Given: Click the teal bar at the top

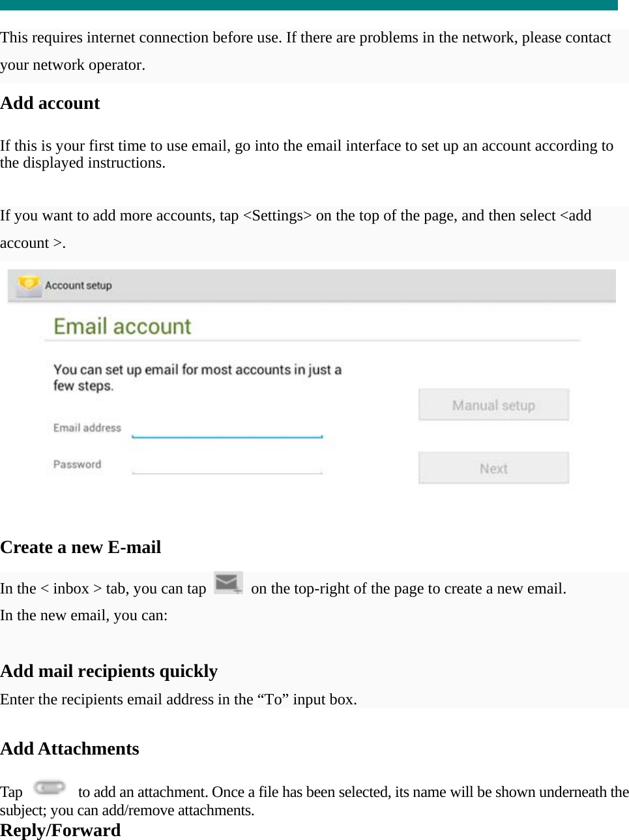Looking at the screenshot, I should (314, 6).
